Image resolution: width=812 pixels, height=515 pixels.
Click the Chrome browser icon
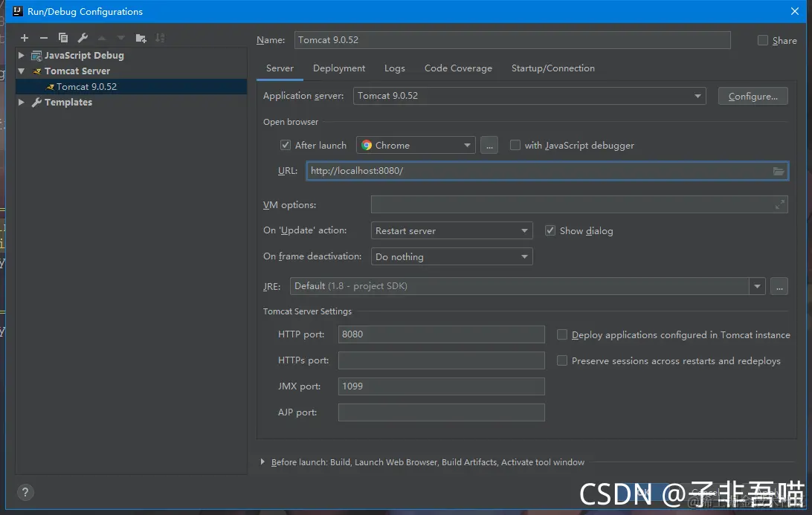click(367, 146)
